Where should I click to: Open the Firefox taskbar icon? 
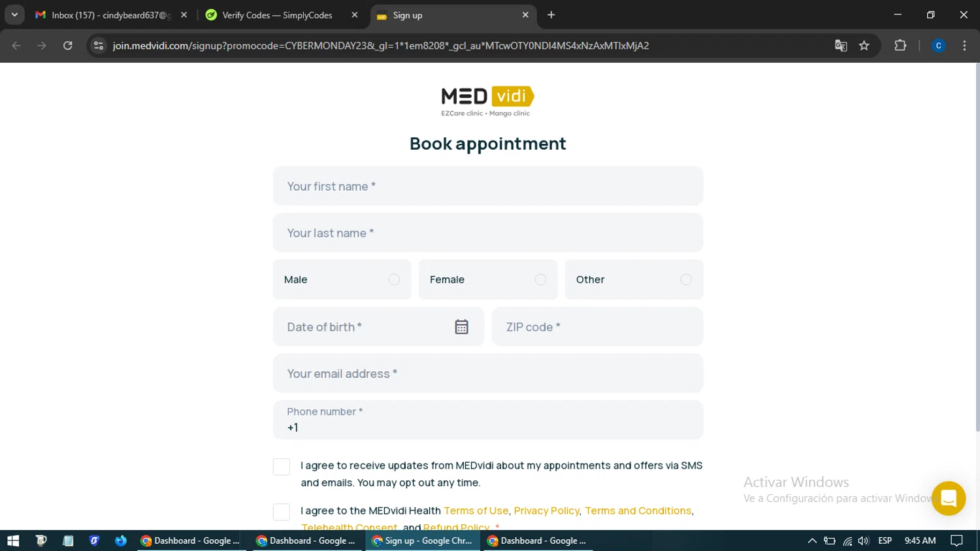coord(121,541)
